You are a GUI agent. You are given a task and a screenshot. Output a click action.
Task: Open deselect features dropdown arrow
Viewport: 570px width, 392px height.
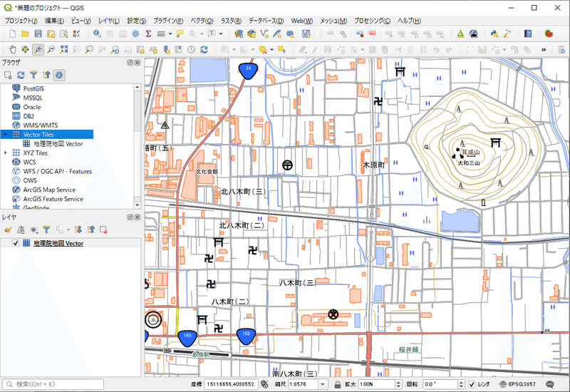(271, 49)
